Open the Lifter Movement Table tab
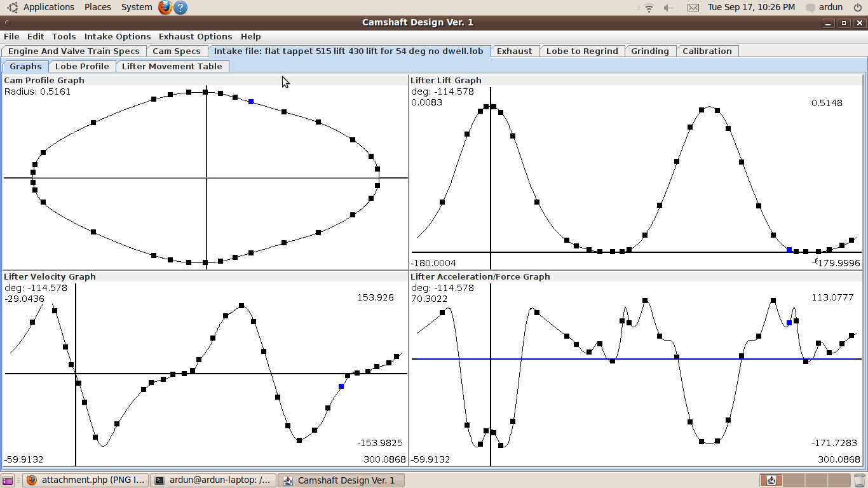Viewport: 868px width, 488px height. coord(172,66)
